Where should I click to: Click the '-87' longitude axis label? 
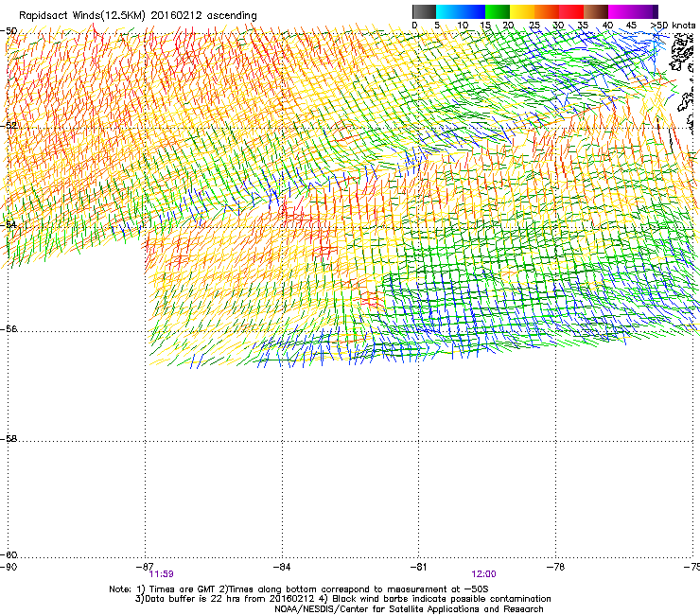tap(145, 567)
